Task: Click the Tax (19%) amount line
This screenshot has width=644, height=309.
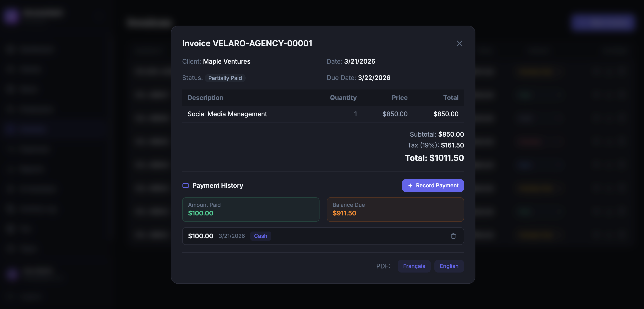Action: click(x=436, y=145)
